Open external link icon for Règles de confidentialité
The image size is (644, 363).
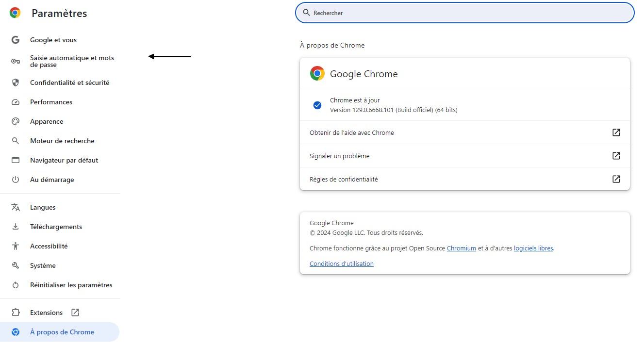point(616,179)
